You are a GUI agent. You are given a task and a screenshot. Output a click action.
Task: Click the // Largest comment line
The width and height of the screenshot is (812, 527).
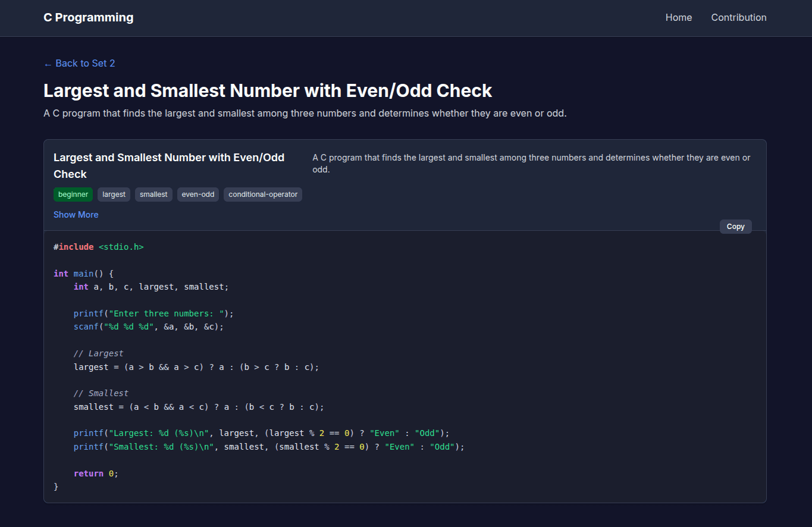tap(98, 353)
